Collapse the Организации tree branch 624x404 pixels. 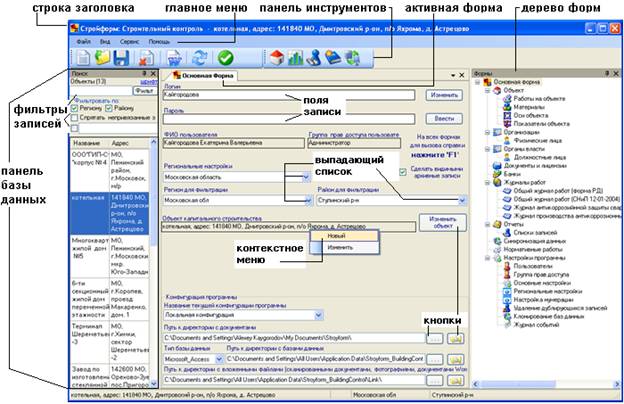click(x=487, y=132)
